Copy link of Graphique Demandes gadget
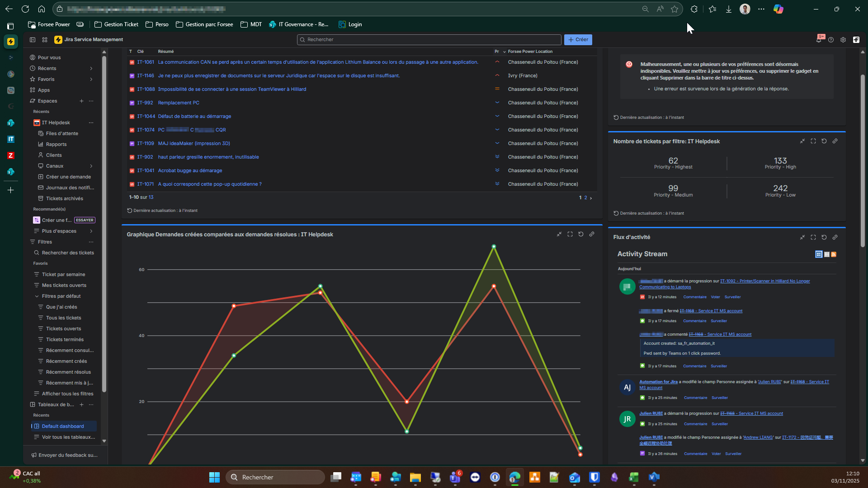The width and height of the screenshot is (868, 488). click(x=591, y=234)
